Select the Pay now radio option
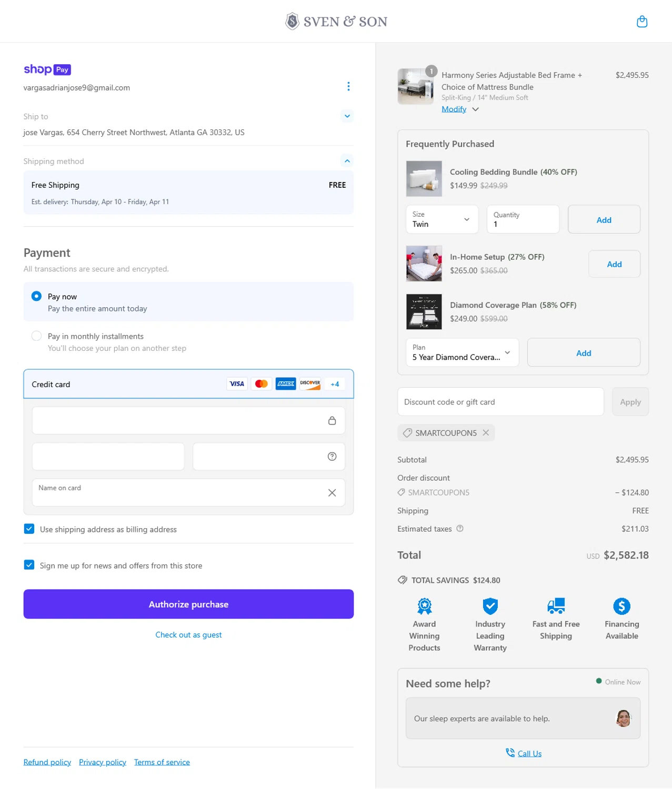Screen dimensions: 672x789 tap(36, 296)
